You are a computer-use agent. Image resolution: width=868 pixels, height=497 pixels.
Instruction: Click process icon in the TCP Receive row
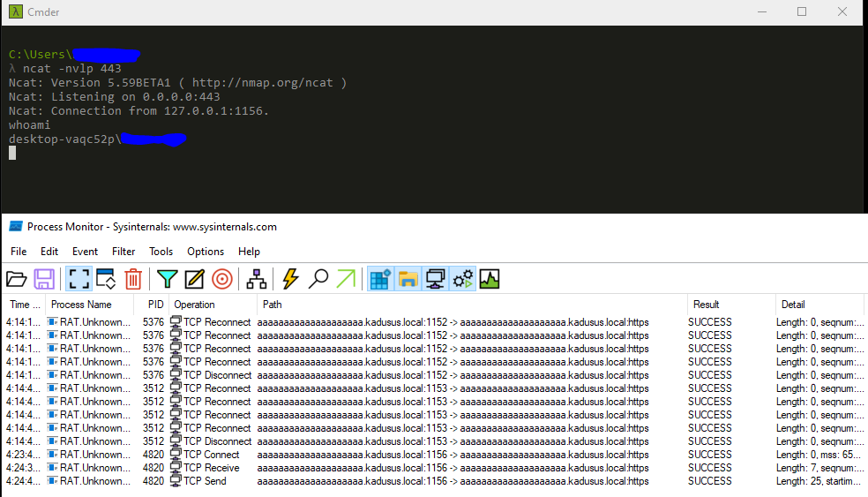[53, 468]
